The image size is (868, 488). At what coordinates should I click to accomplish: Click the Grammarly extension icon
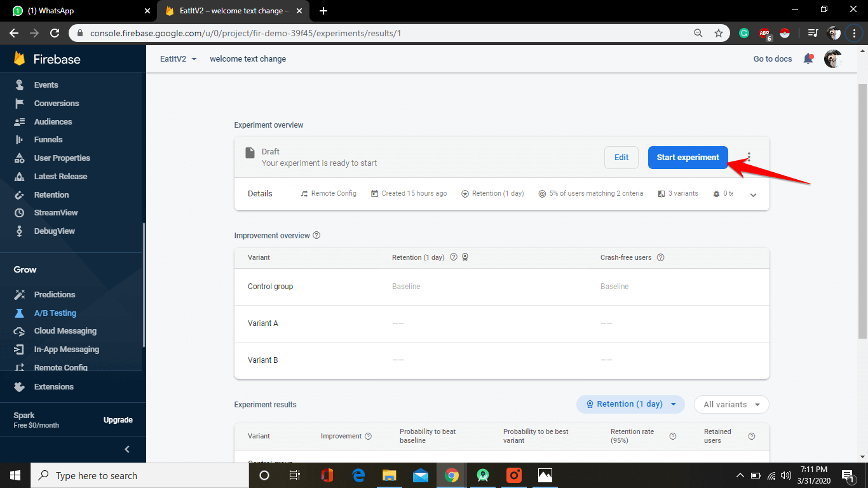[x=744, y=33]
